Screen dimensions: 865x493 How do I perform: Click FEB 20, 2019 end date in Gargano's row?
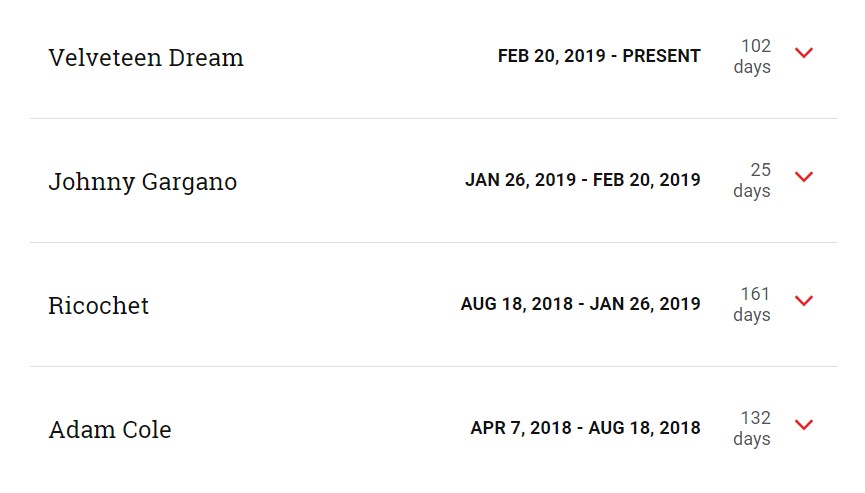point(647,180)
